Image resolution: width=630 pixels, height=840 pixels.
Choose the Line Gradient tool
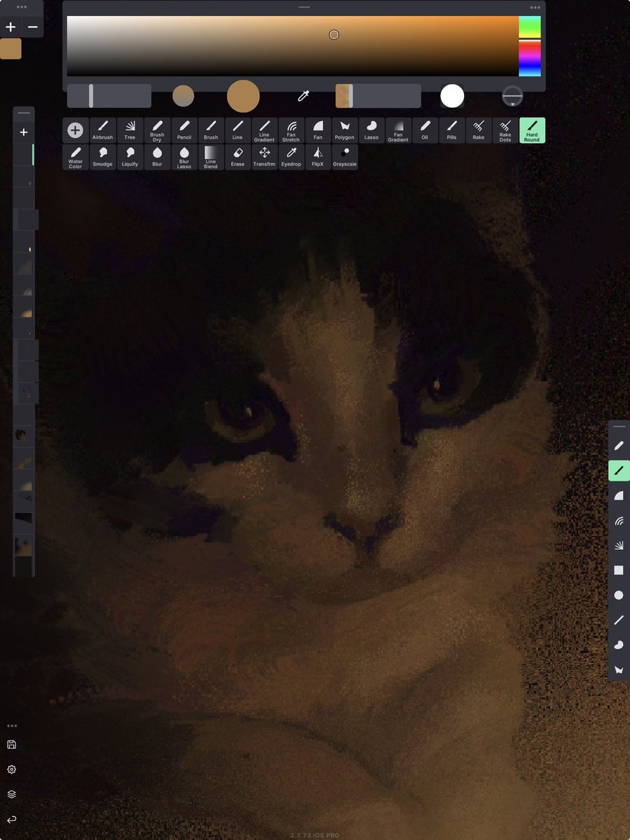[264, 130]
